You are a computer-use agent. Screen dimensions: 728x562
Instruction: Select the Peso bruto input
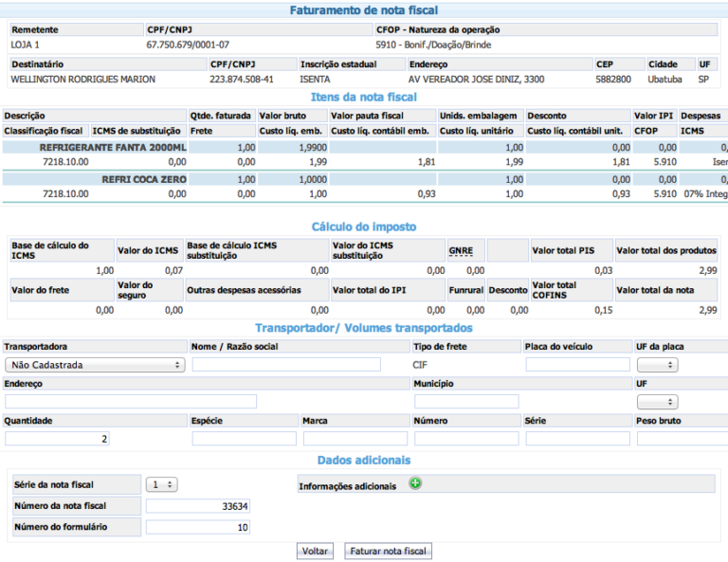pyautogui.click(x=682, y=439)
